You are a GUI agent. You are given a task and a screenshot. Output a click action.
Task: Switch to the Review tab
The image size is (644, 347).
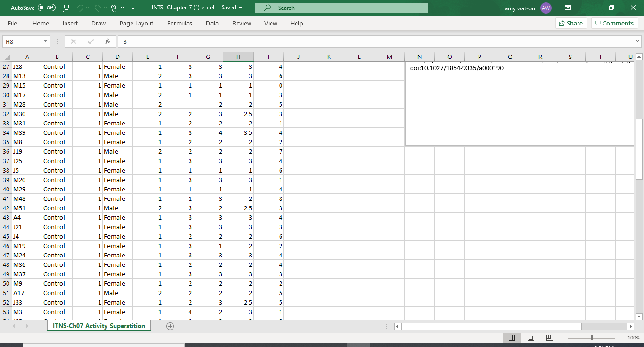(x=242, y=24)
